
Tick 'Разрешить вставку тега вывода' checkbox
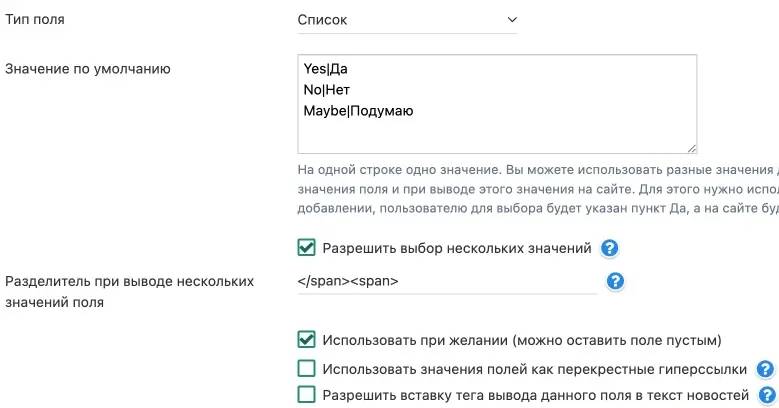pos(307,395)
